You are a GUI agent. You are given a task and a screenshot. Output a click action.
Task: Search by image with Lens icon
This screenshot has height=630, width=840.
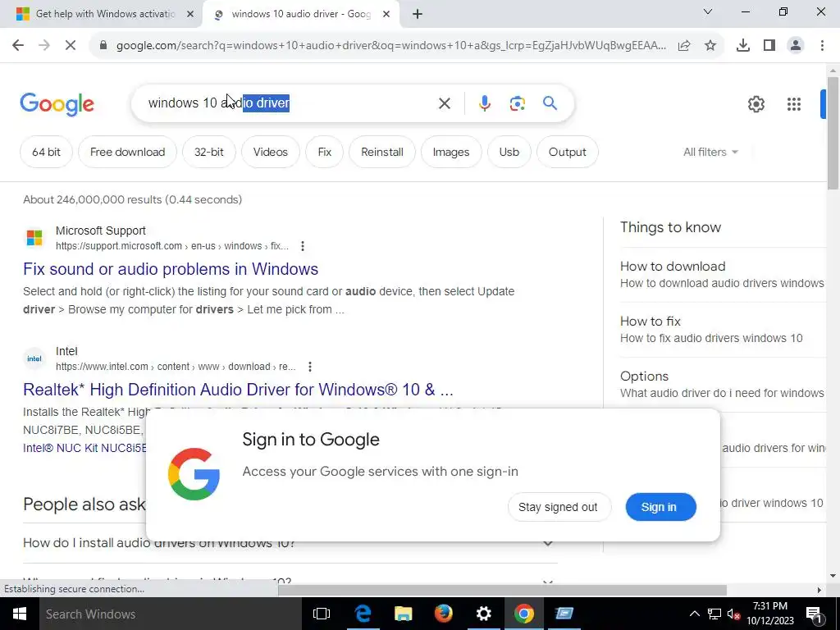517,103
